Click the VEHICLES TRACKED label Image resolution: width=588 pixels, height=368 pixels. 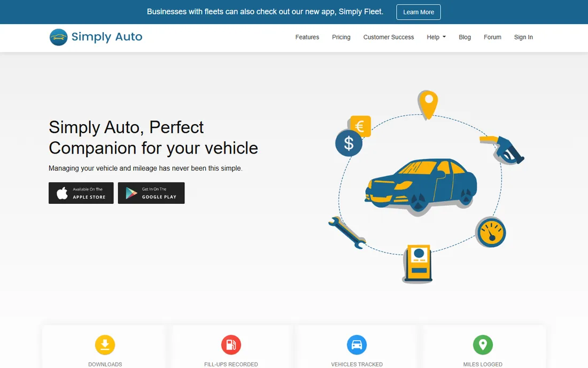click(357, 364)
